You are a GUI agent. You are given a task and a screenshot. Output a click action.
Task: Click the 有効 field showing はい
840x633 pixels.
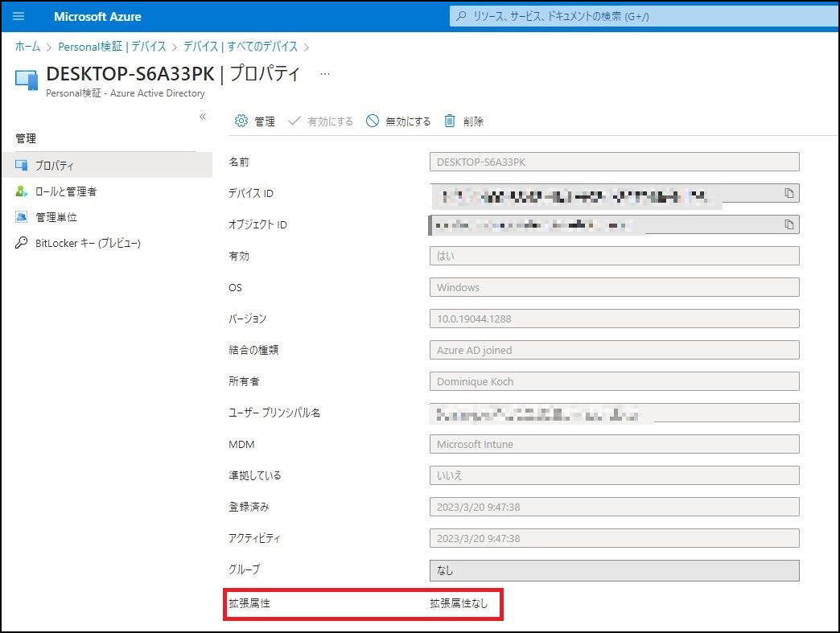pyautogui.click(x=615, y=256)
